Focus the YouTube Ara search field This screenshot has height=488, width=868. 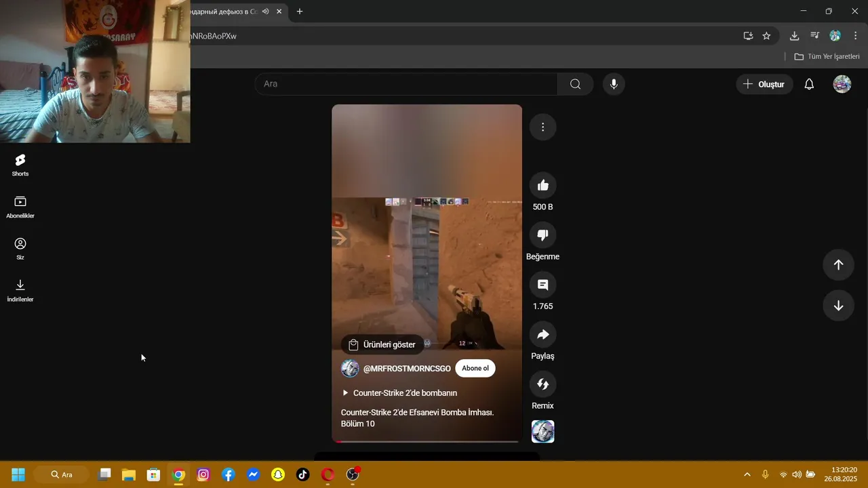pos(406,84)
